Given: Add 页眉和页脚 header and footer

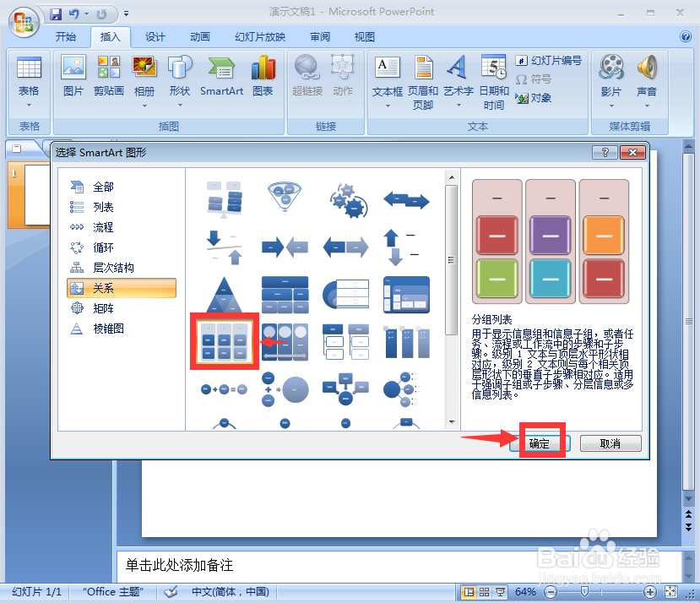Looking at the screenshot, I should (x=423, y=83).
